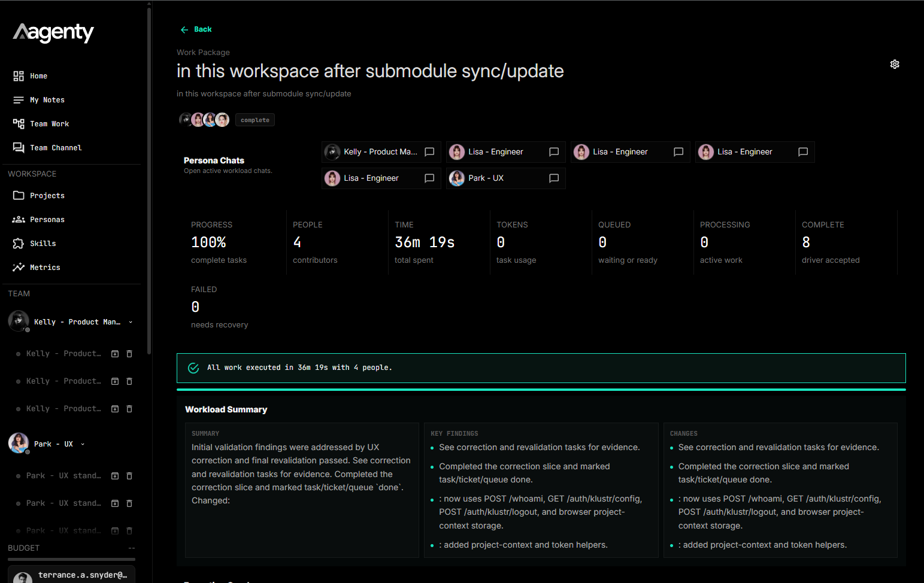924x583 pixels.
Task: Click the "needs recovery" text under Failed
Action: coord(219,325)
